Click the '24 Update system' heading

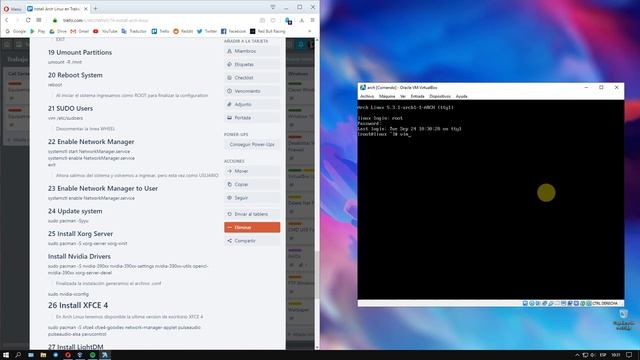pos(75,211)
